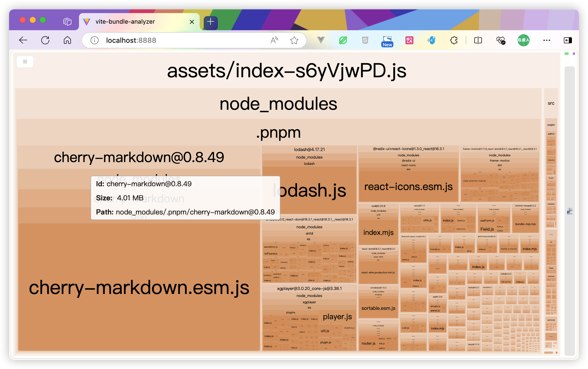The width and height of the screenshot is (588, 369).
Task: Reload the current page
Action: point(45,40)
